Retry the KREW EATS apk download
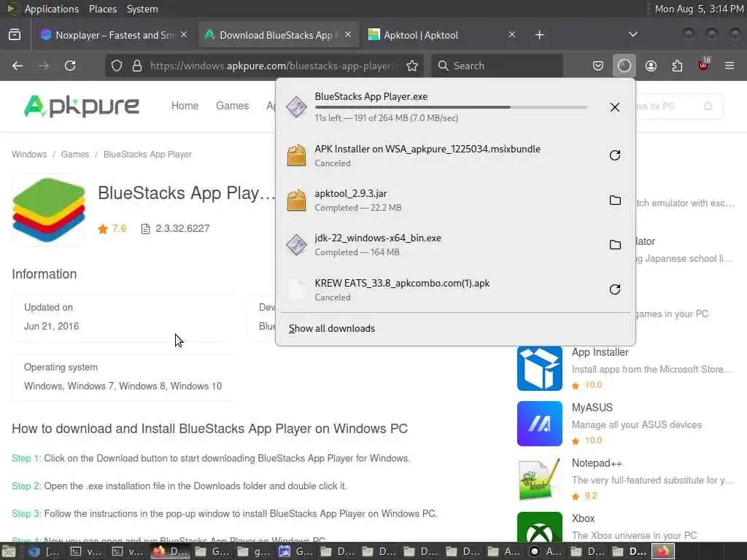Viewport: 747px width, 560px height. tap(614, 289)
